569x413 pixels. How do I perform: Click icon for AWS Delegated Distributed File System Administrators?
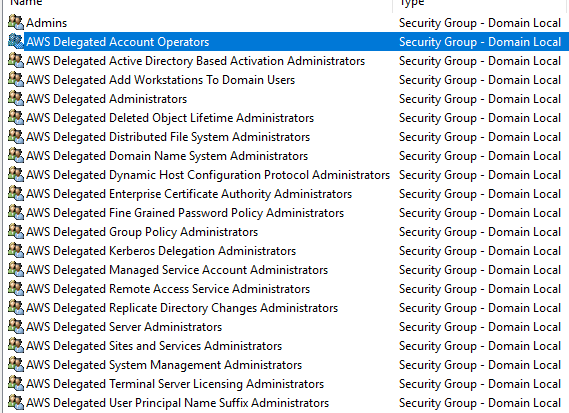16,136
